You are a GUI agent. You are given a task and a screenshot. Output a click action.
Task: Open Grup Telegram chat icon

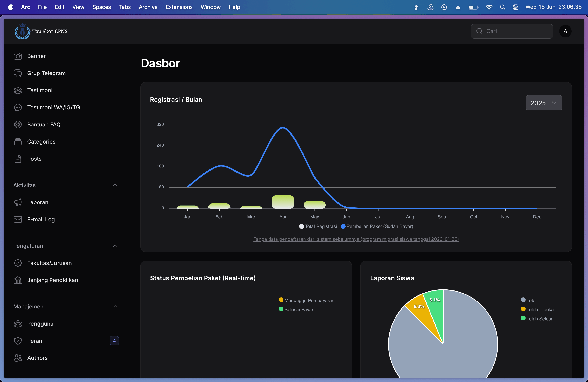click(x=18, y=73)
